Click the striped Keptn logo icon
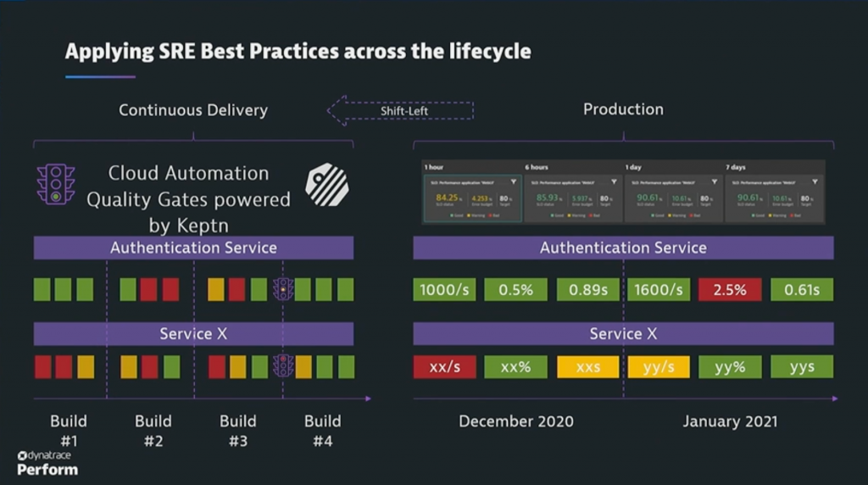This screenshot has width=868, height=485. tap(326, 185)
